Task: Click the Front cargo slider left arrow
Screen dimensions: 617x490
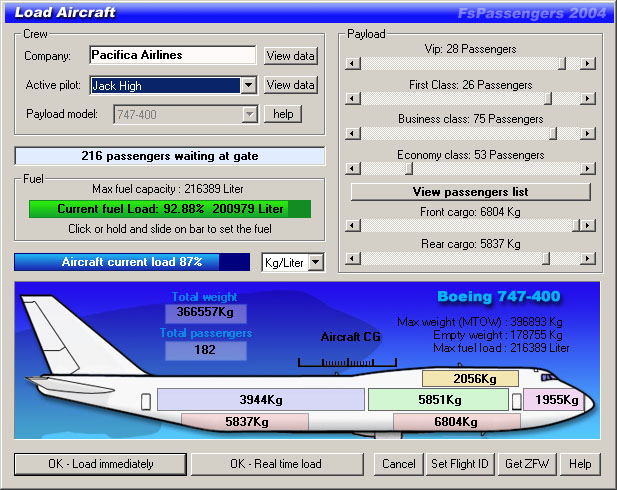Action: click(353, 226)
